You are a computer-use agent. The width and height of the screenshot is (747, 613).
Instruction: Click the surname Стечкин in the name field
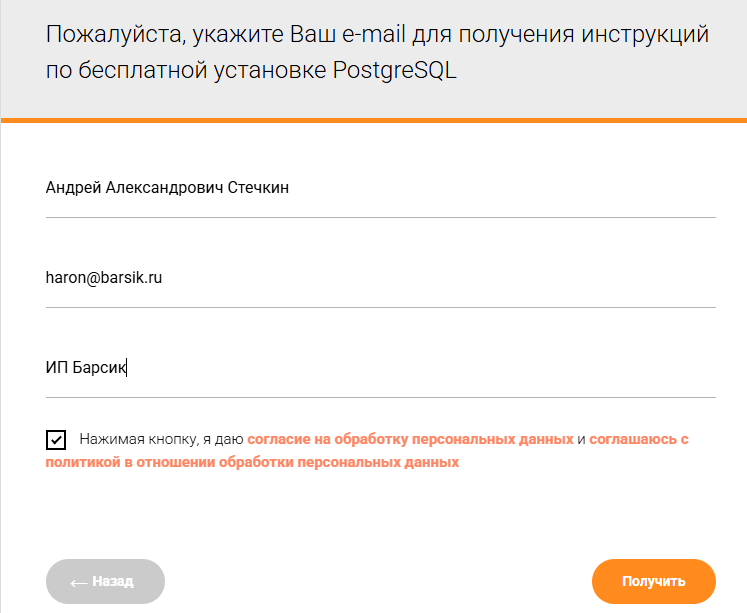pos(258,187)
